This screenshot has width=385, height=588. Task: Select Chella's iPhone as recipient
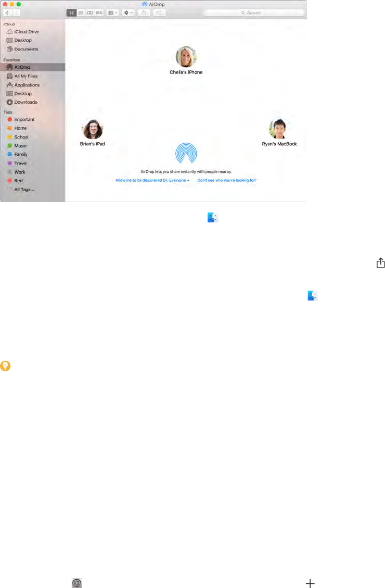pyautogui.click(x=186, y=60)
